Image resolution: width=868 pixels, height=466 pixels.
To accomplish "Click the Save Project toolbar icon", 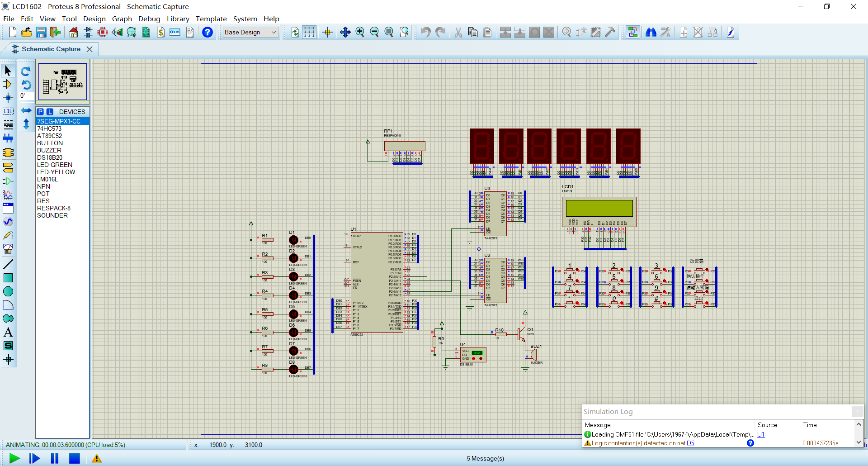I will tap(41, 32).
